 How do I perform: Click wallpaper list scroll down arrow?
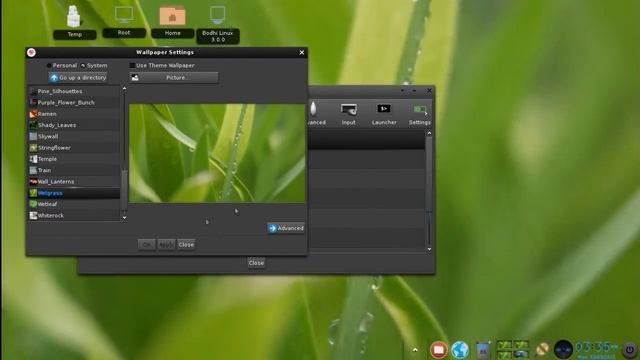tap(124, 218)
